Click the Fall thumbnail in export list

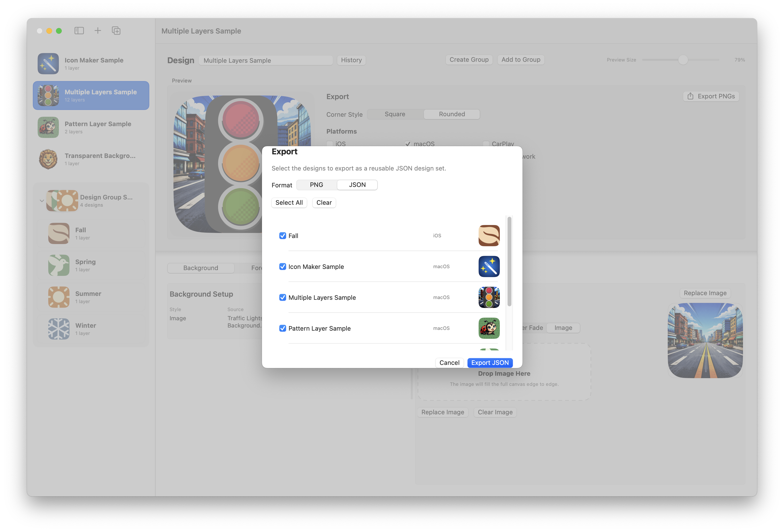click(x=489, y=235)
